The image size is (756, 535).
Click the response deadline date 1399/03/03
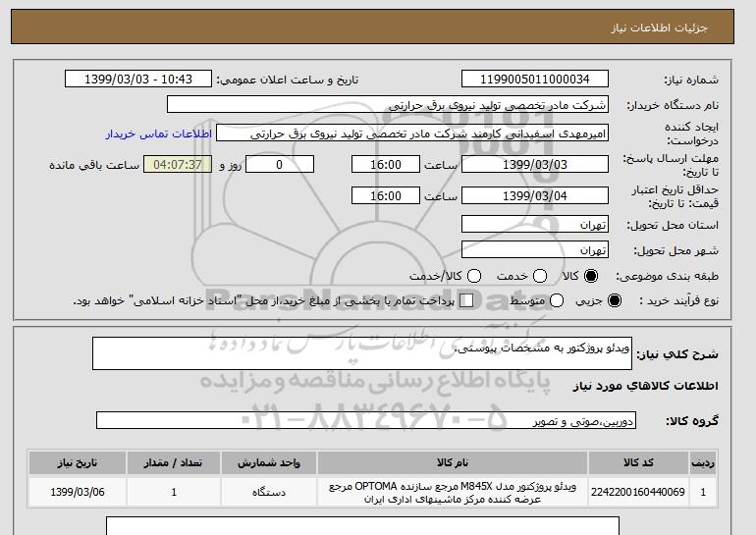click(535, 164)
